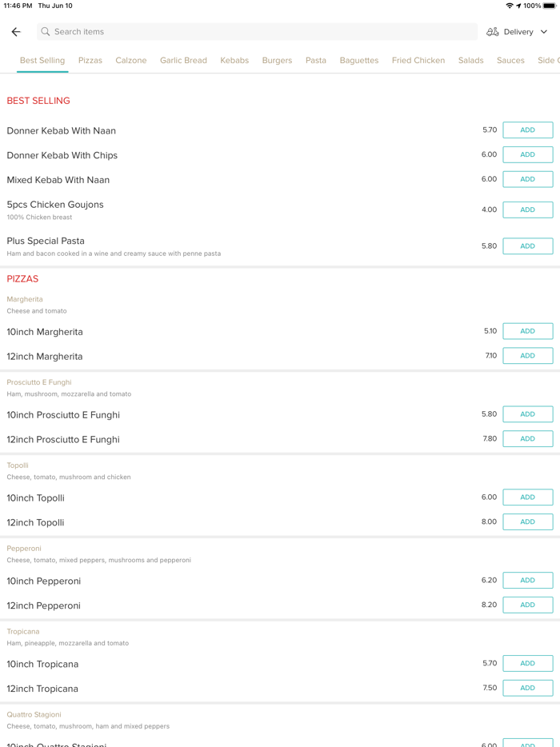Add Donner Kebab With Naan
The image size is (560, 747).
pyautogui.click(x=527, y=130)
